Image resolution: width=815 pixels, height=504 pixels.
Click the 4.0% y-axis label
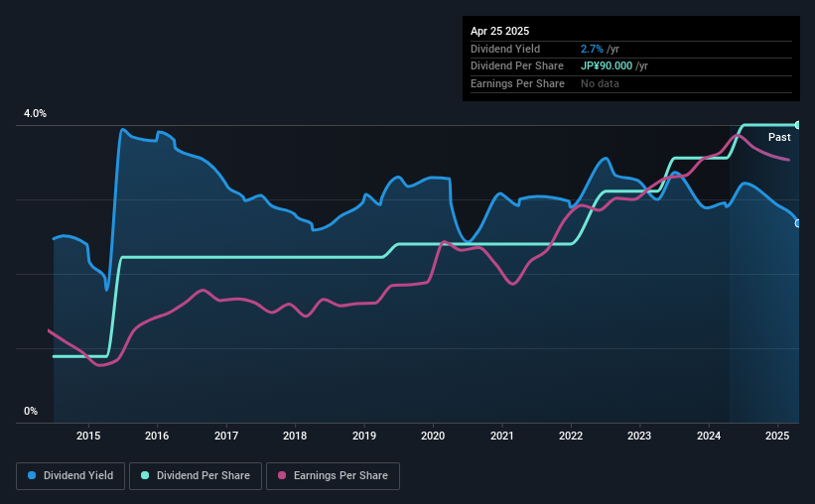click(35, 113)
